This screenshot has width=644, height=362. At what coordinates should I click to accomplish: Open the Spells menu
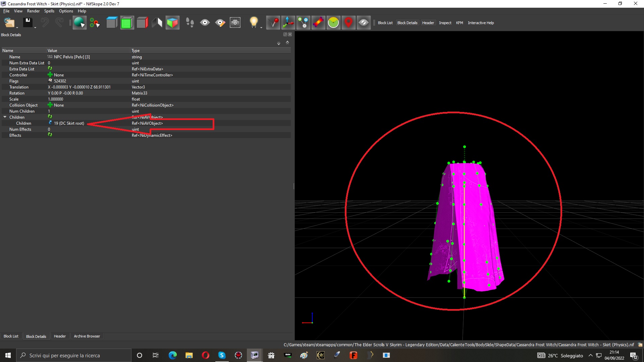[x=49, y=11]
